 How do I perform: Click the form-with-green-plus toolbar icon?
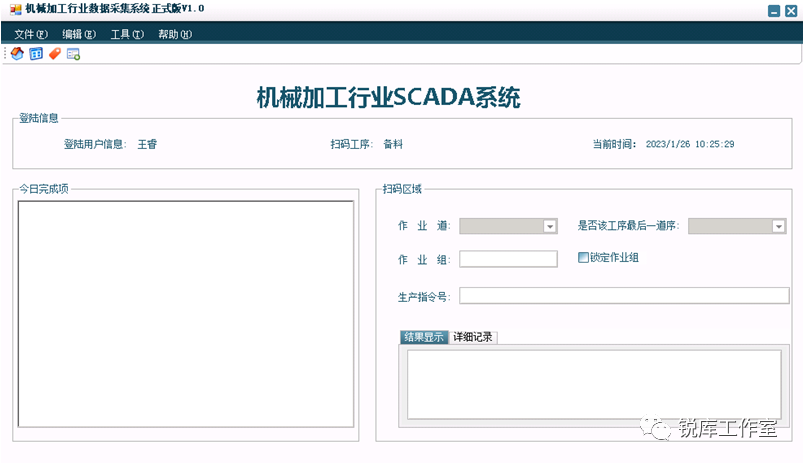point(74,54)
